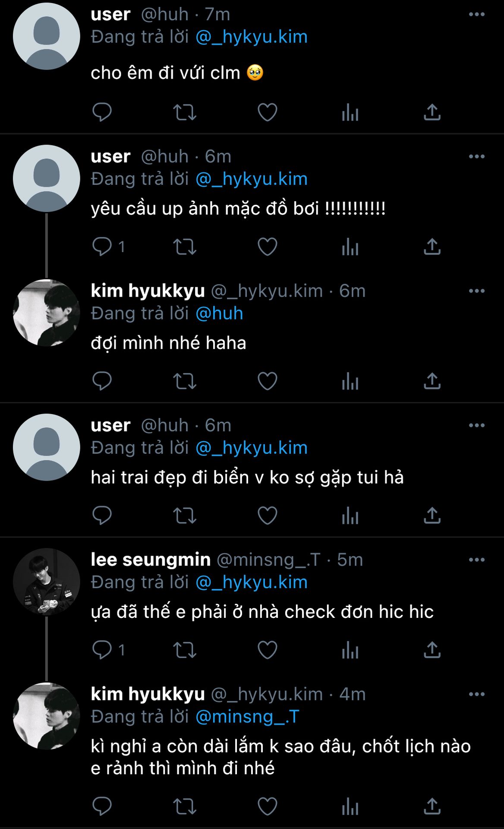
Task: Open reply thread on lee seungmin's tweet
Action: click(x=102, y=650)
